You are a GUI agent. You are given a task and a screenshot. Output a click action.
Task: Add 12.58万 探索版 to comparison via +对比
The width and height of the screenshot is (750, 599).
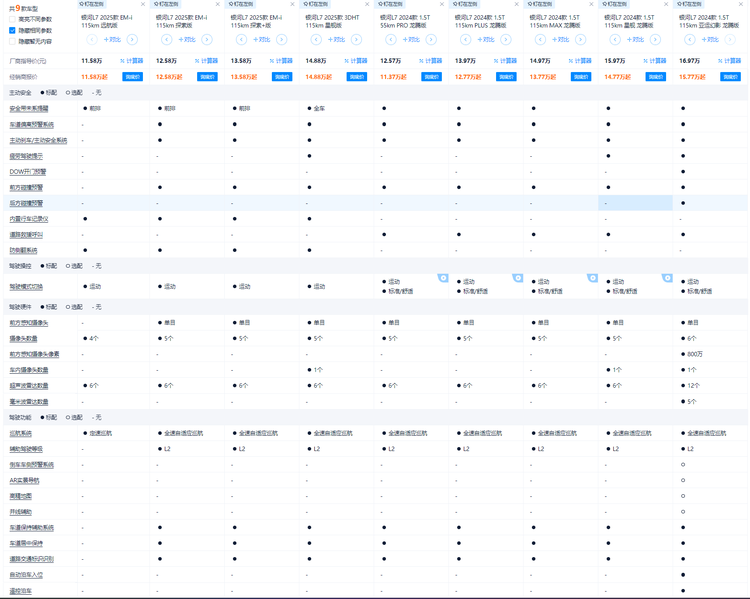pyautogui.click(x=187, y=39)
